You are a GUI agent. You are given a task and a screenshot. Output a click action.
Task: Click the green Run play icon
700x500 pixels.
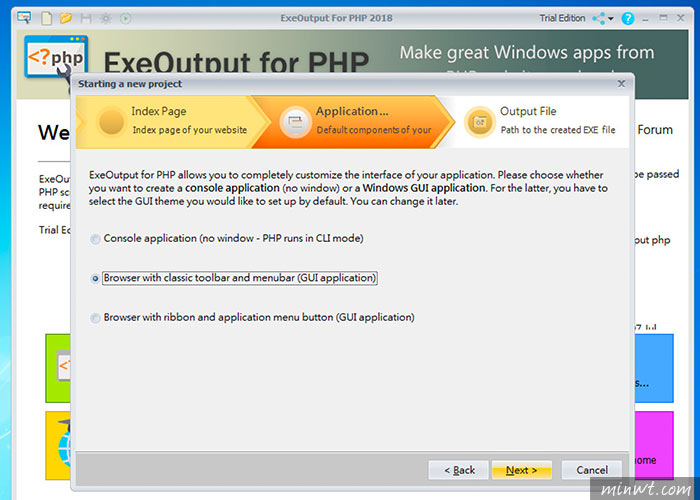126,19
